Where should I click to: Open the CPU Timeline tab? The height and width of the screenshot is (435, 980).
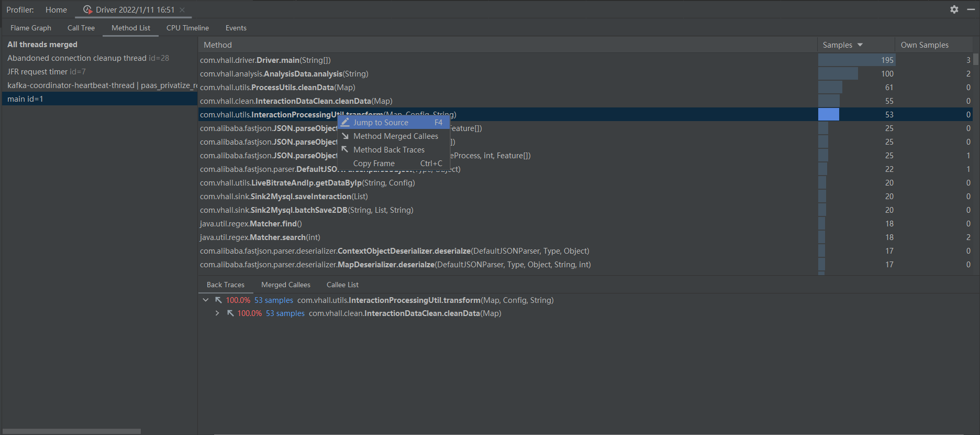[187, 28]
